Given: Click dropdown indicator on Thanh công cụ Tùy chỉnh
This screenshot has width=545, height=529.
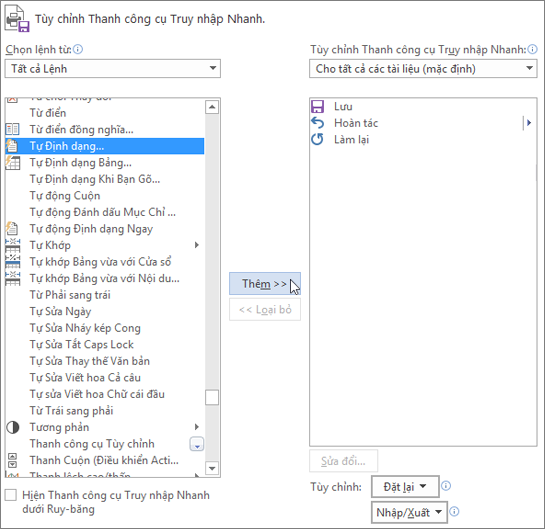Looking at the screenshot, I should pyautogui.click(x=197, y=444).
